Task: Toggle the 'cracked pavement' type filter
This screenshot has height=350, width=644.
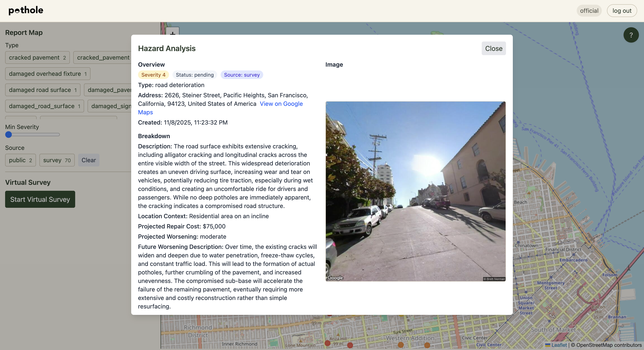Action: 37,57
